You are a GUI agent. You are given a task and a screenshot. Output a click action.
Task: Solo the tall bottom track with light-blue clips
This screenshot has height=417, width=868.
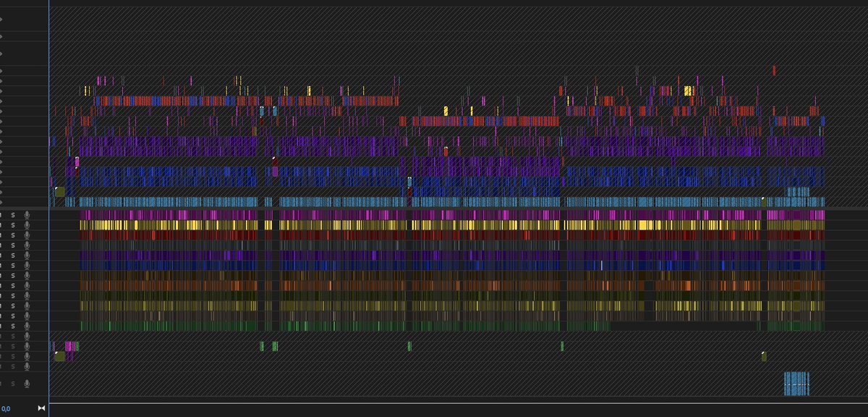click(x=13, y=384)
